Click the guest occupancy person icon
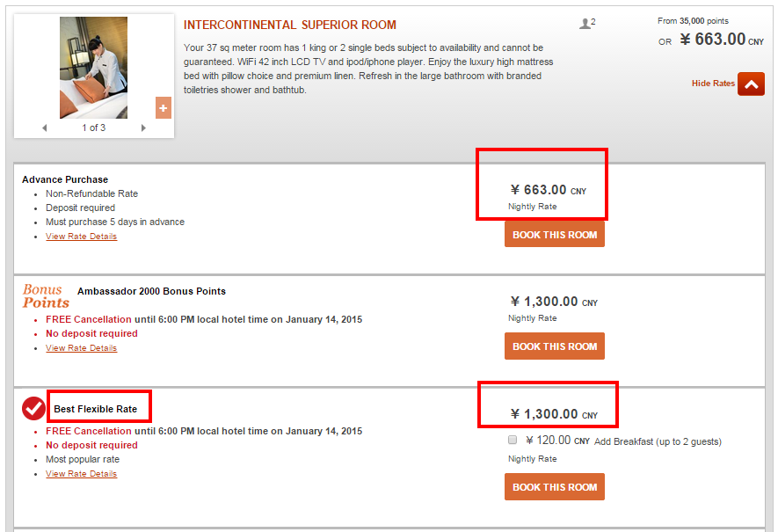Image resolution: width=778 pixels, height=532 pixels. pyautogui.click(x=585, y=24)
